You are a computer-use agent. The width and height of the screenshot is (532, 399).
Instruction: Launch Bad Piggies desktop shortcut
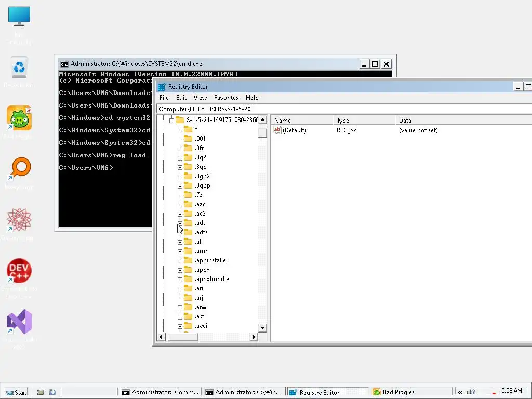point(19,118)
